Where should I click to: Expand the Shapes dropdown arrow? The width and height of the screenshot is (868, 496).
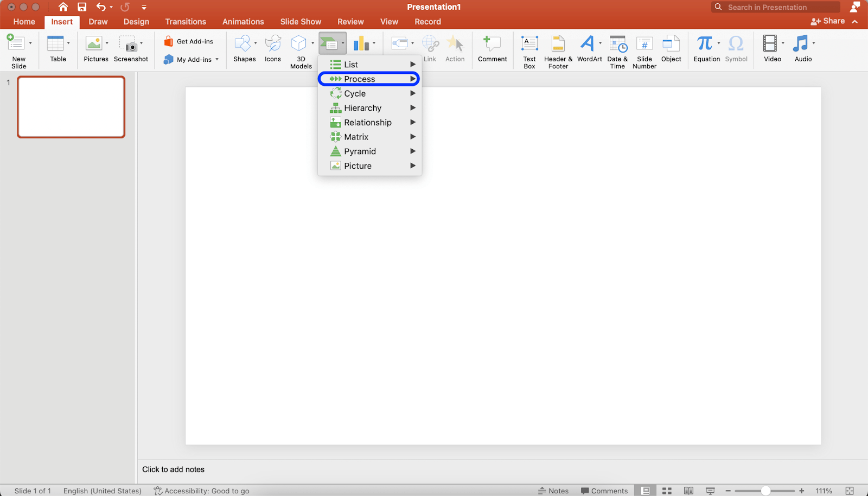256,42
